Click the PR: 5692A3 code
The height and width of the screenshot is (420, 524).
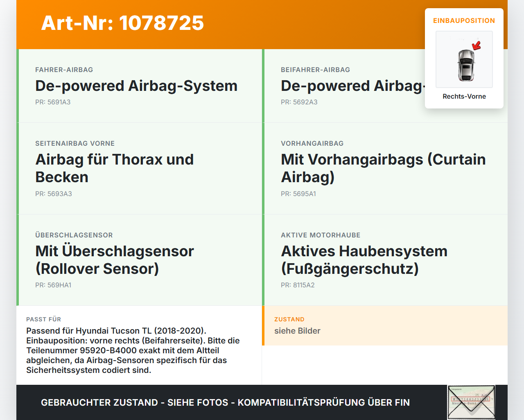299,102
